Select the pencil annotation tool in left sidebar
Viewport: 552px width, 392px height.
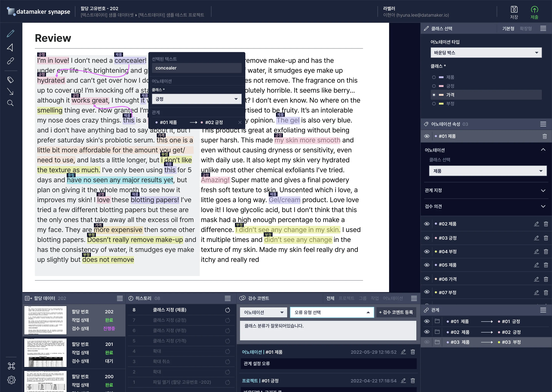coord(10,33)
